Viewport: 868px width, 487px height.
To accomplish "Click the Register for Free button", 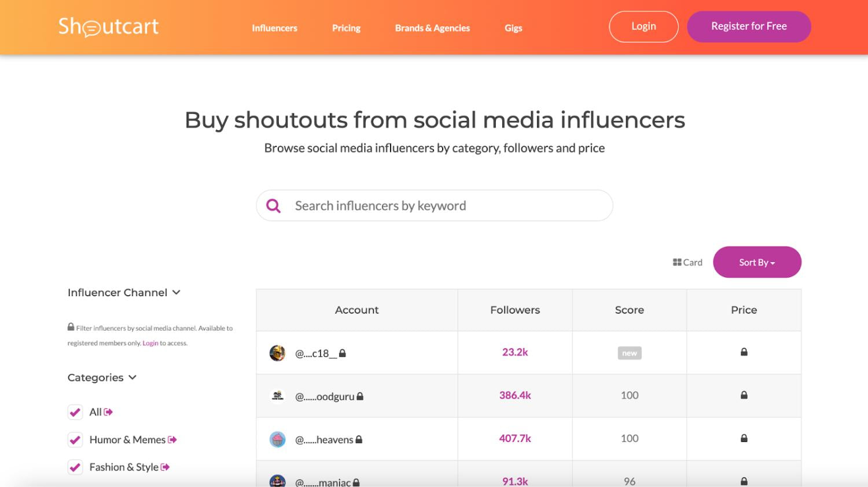I will pos(749,27).
